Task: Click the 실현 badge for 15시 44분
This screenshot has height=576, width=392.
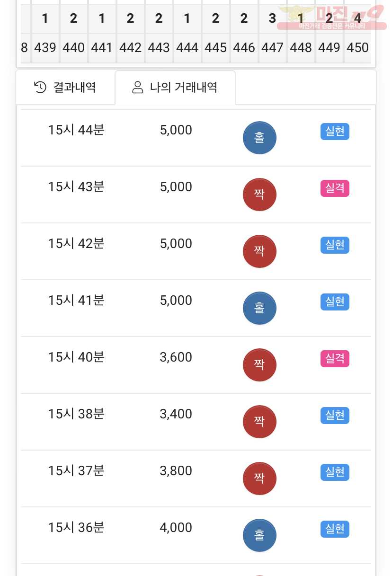Action: (335, 132)
